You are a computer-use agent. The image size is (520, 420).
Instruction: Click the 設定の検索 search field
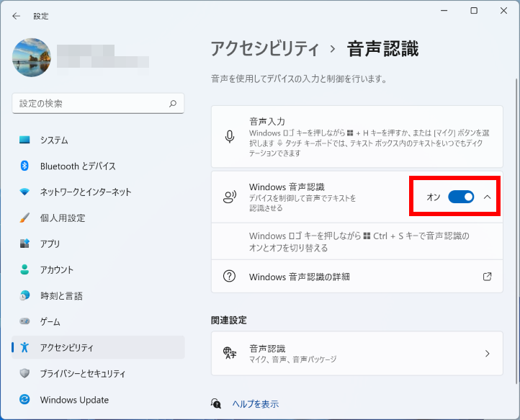98,104
